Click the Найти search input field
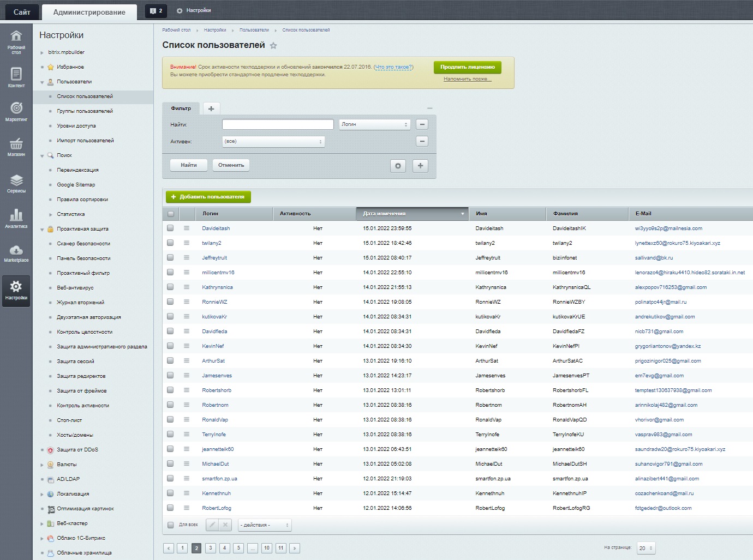The width and height of the screenshot is (753, 560). click(x=278, y=124)
